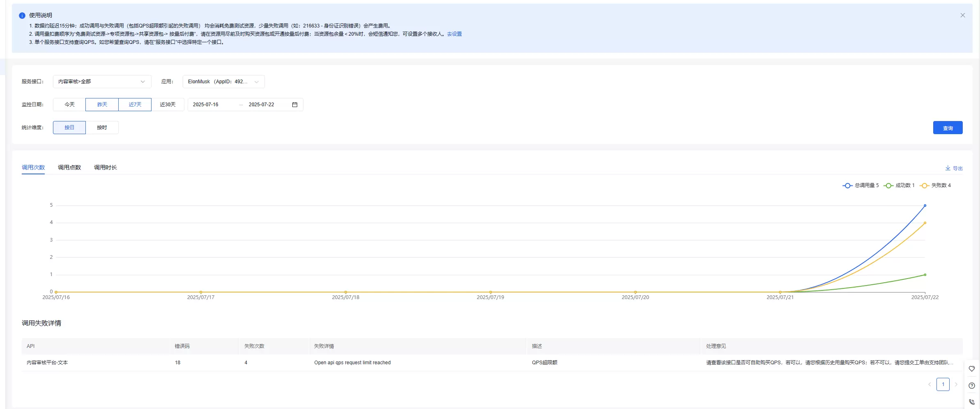980x409 pixels.
Task: Switch to 调用时长 tab
Action: (x=106, y=167)
